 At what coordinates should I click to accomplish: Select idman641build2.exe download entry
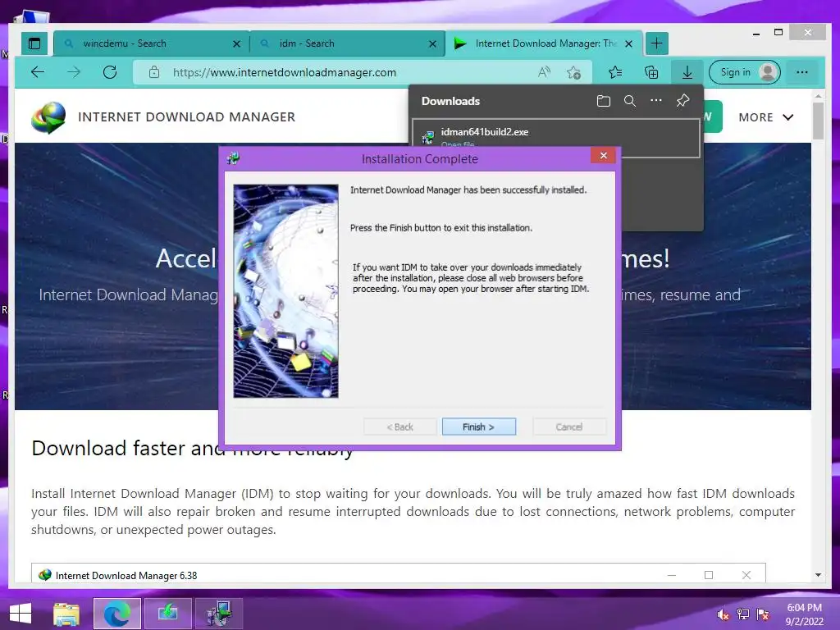(x=555, y=134)
